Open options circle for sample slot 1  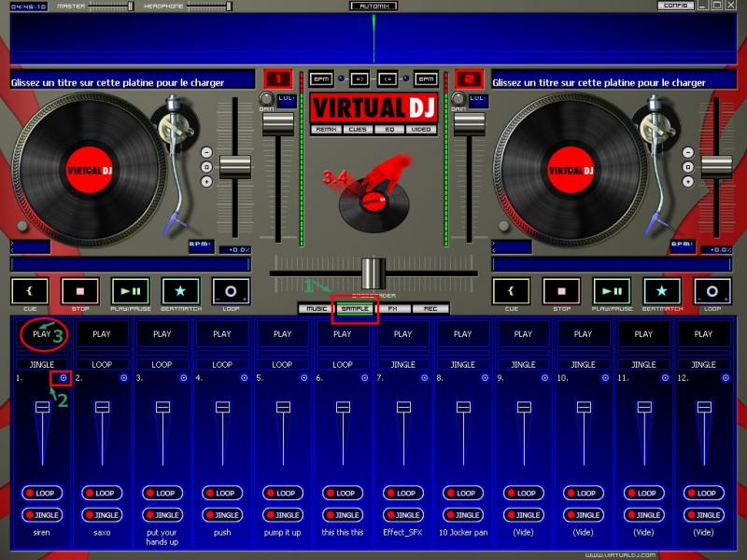point(63,378)
